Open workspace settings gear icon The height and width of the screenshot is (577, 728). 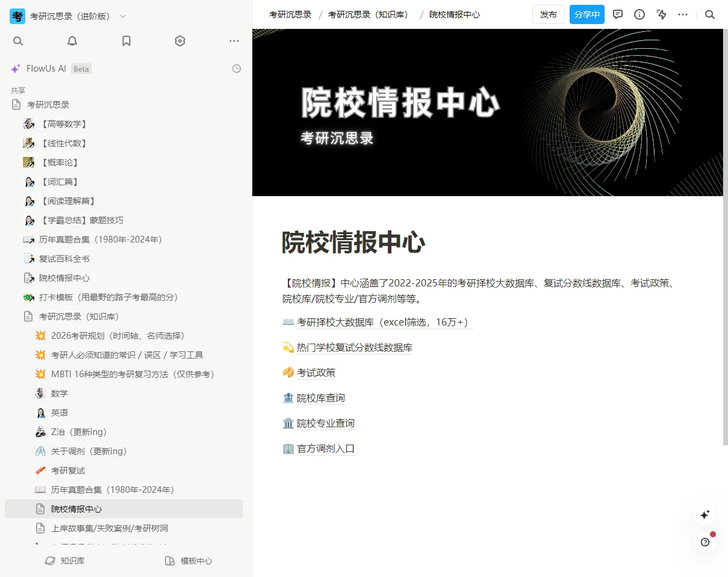tap(180, 41)
